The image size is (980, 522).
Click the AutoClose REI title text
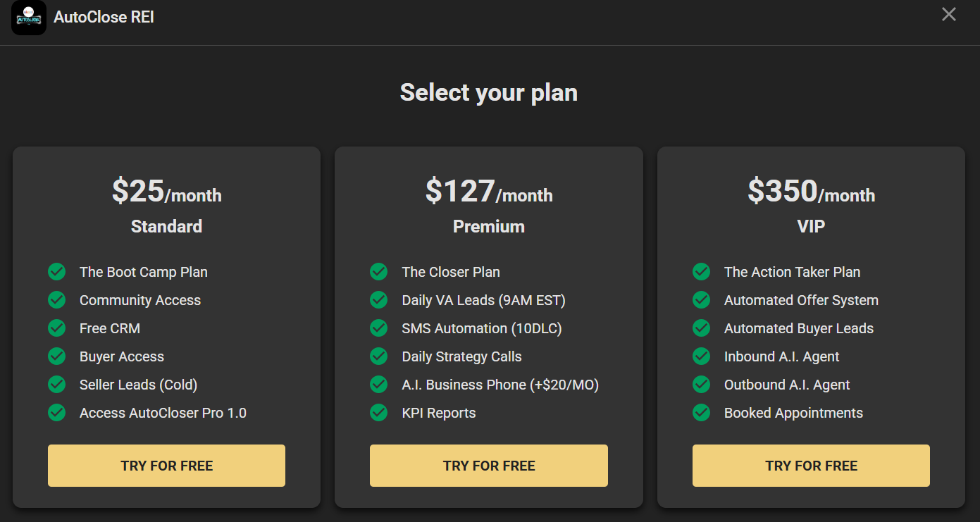point(104,18)
